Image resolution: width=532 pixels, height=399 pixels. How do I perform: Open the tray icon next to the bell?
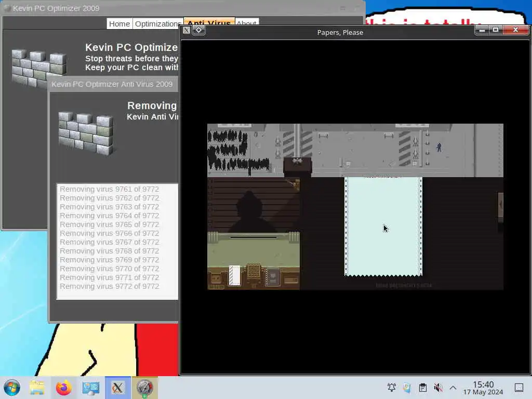click(407, 388)
